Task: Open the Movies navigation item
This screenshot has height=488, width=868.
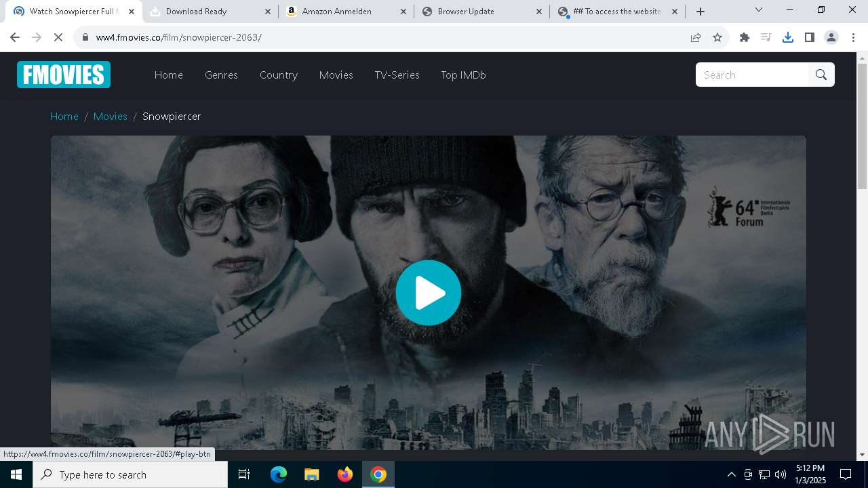Action: (336, 75)
